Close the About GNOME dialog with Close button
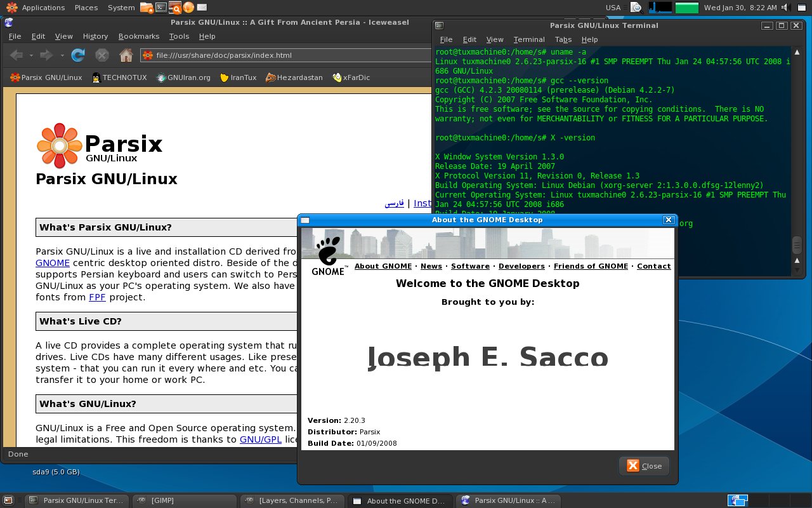812x508 pixels. tap(644, 465)
